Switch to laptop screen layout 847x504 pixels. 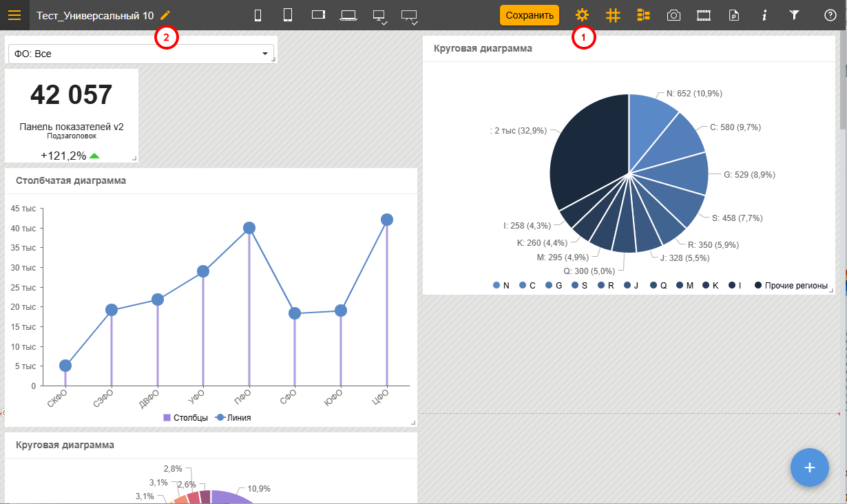pyautogui.click(x=348, y=15)
